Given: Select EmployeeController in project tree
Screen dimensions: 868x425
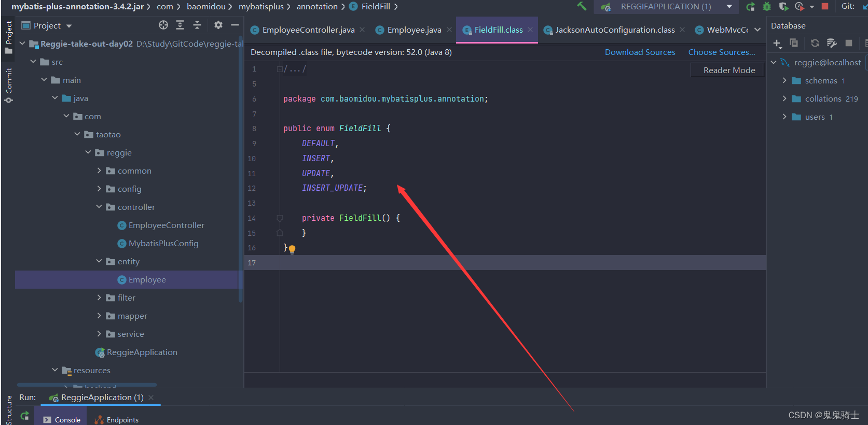Looking at the screenshot, I should [x=166, y=225].
